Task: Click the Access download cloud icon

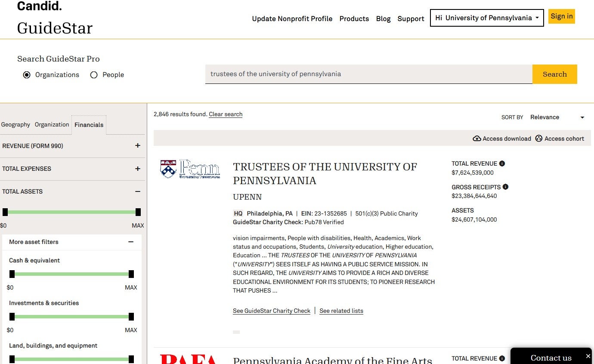Action: click(477, 139)
